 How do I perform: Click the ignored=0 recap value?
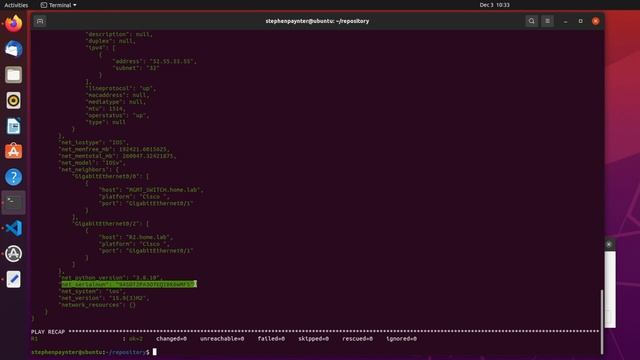pyautogui.click(x=402, y=339)
